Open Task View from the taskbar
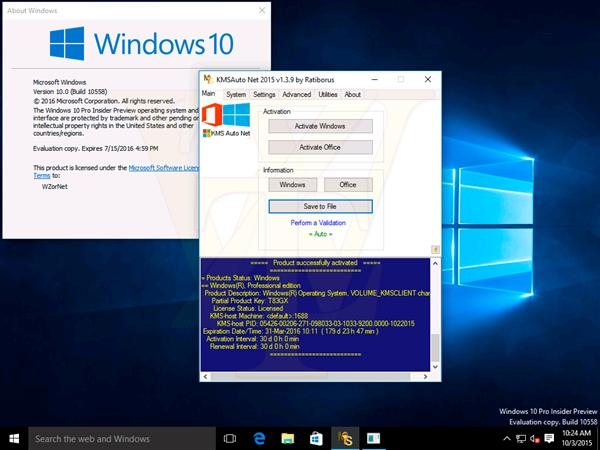The width and height of the screenshot is (600, 450). pos(230,438)
